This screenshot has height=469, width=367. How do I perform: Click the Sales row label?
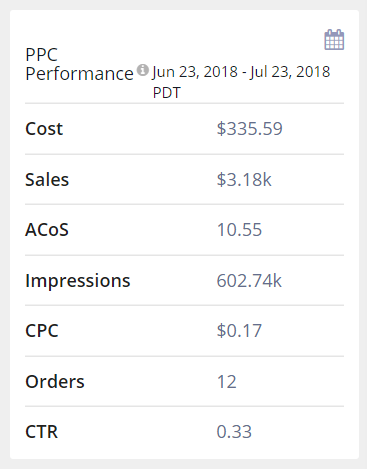point(47,180)
